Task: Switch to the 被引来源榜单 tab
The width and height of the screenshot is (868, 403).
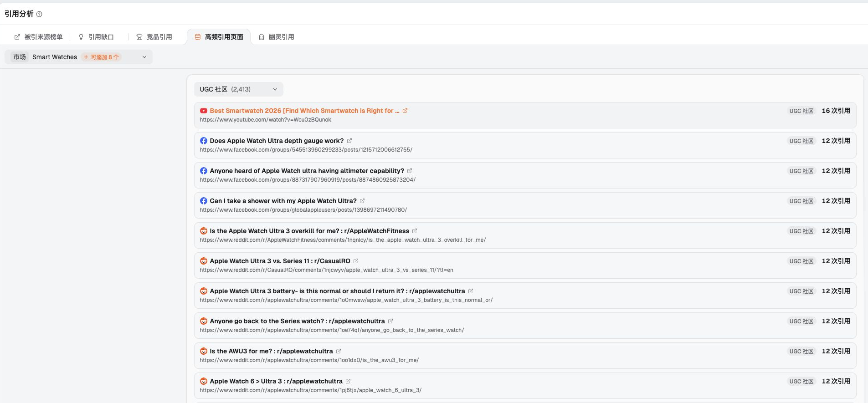Action: click(39, 37)
